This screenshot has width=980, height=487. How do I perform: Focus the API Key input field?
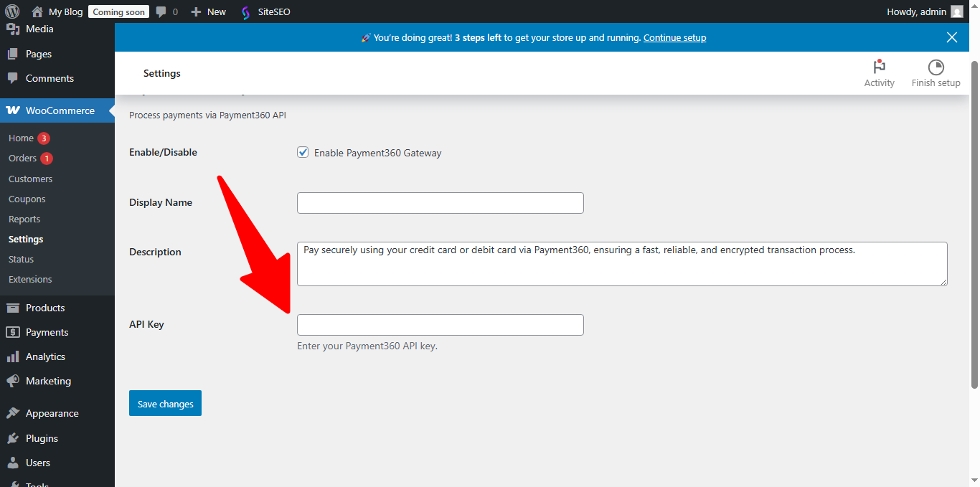(x=440, y=325)
